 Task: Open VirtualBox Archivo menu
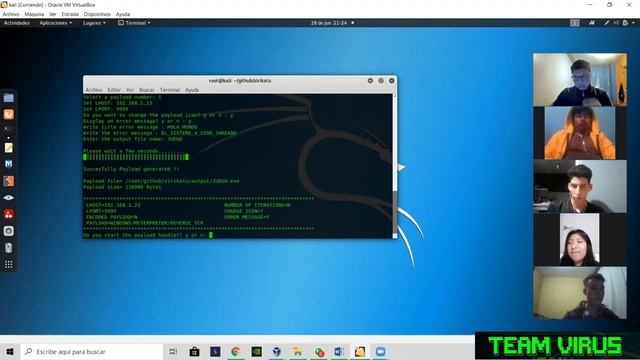[11, 14]
